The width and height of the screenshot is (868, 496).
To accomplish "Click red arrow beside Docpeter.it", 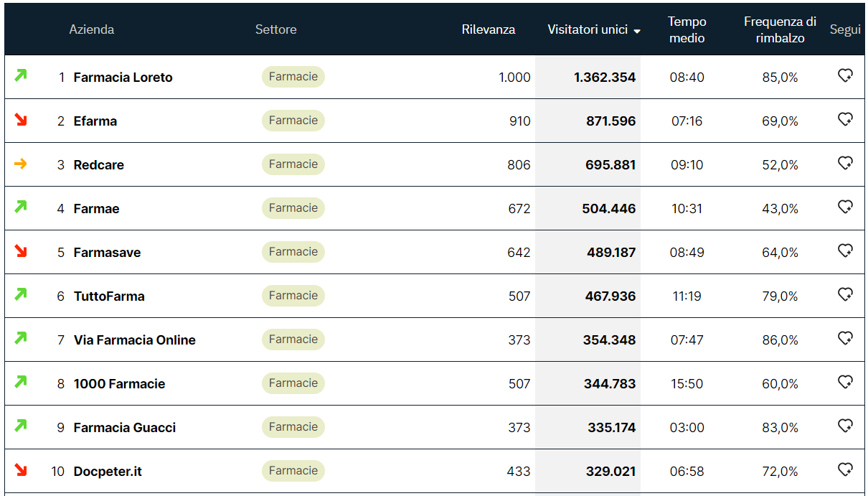I will [x=21, y=470].
